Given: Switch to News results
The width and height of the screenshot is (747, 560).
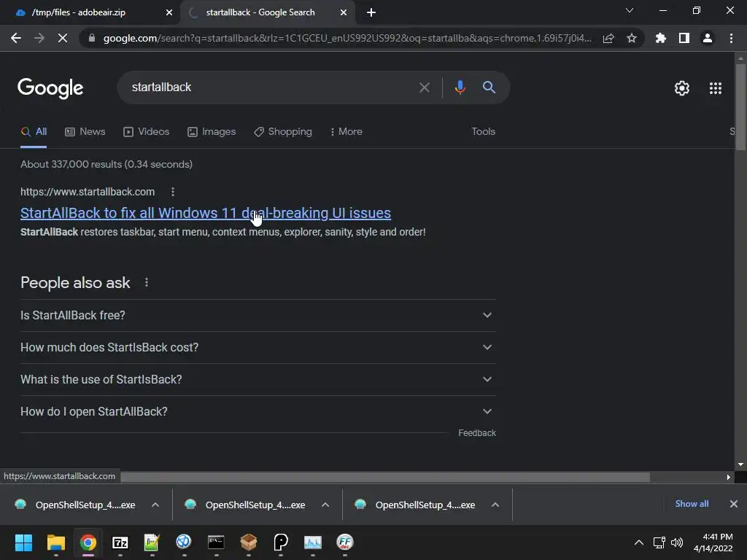Looking at the screenshot, I should tap(85, 132).
